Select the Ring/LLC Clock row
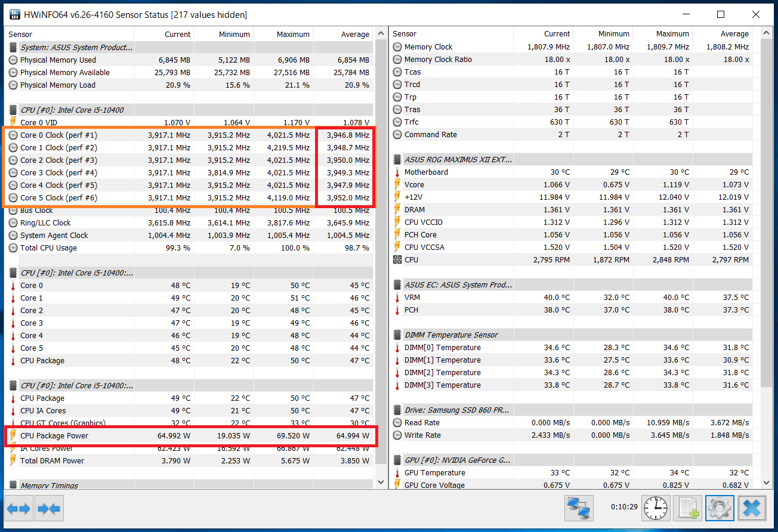Image resolution: width=778 pixels, height=532 pixels. pos(190,222)
